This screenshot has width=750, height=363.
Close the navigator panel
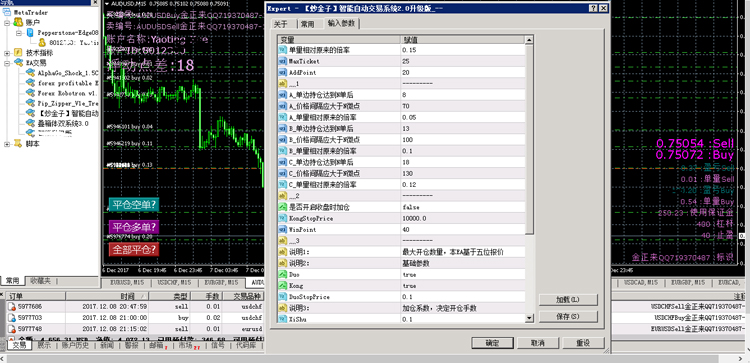(x=96, y=3)
